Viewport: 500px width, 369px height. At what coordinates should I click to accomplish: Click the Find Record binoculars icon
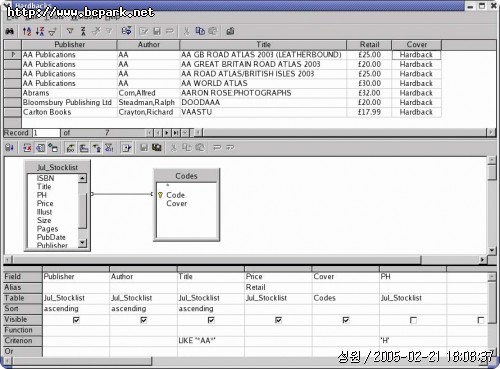click(x=9, y=31)
